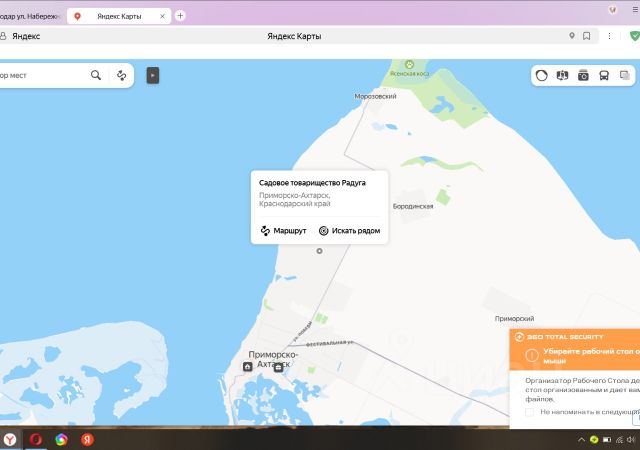640x450 pixels.
Task: Collapse the side panel with the dark arrow button
Action: click(153, 76)
